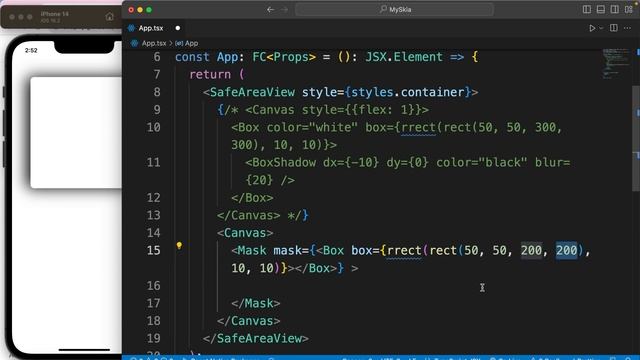Click the Canvas opening tag on line 14
Viewport: 640px width, 360px height.
pos(245,233)
